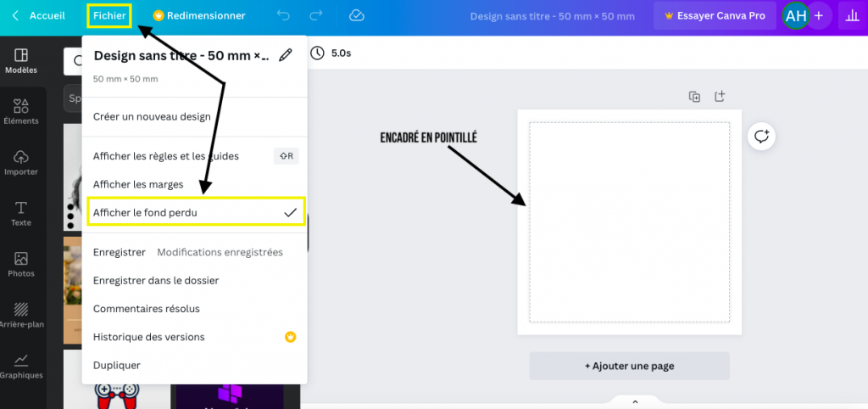The width and height of the screenshot is (868, 409).
Task: Open Redimensionner with crown icon
Action: (199, 16)
